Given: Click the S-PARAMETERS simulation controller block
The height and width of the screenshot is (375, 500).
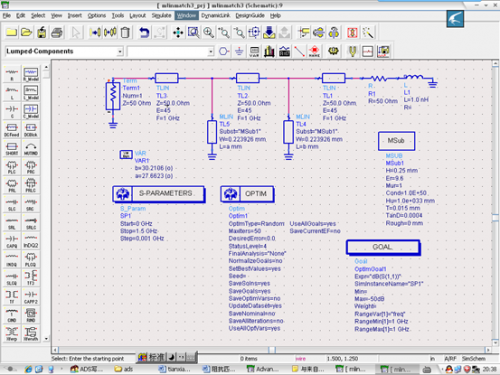Looking at the screenshot, I should point(159,194).
